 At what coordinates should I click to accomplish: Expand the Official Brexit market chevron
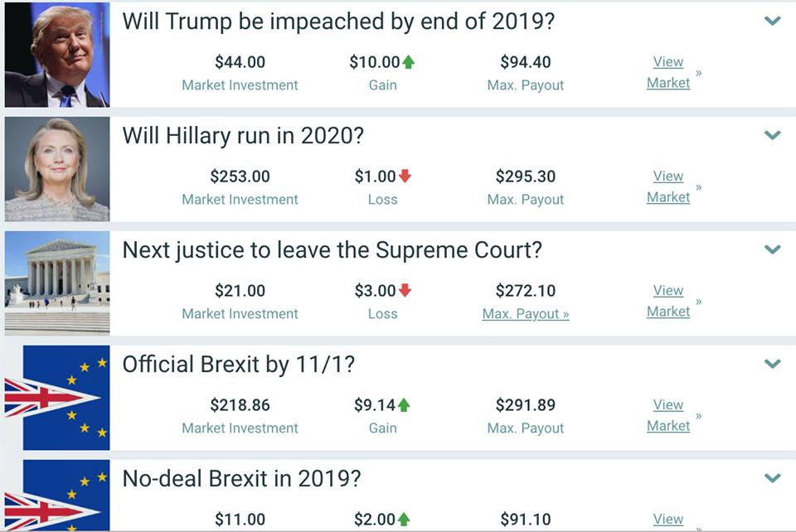point(772,364)
